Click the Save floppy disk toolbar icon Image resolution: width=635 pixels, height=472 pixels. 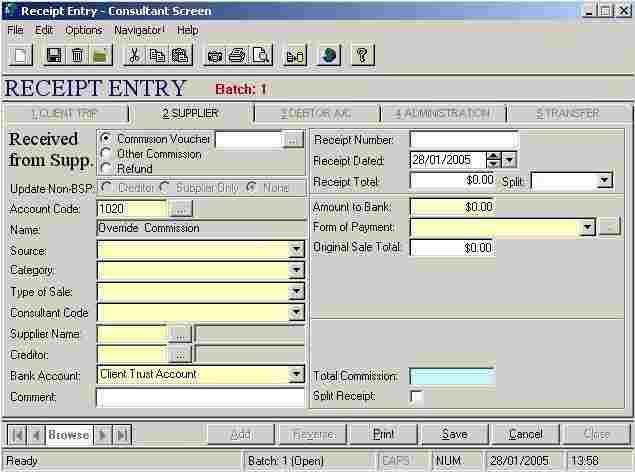(x=54, y=55)
